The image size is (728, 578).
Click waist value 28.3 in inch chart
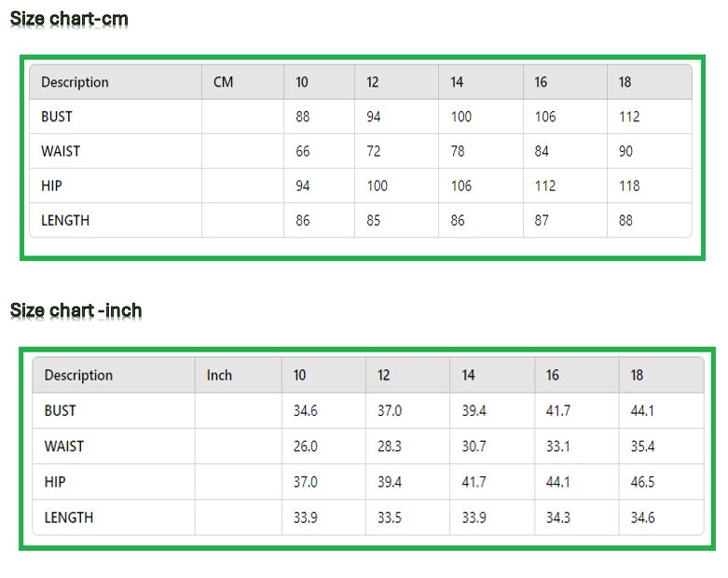(x=390, y=447)
